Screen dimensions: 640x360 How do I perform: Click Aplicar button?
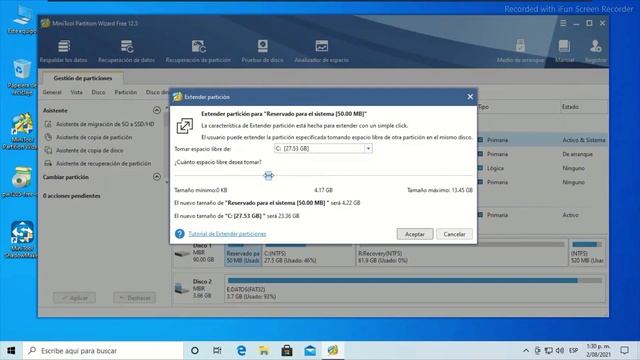click(x=74, y=298)
